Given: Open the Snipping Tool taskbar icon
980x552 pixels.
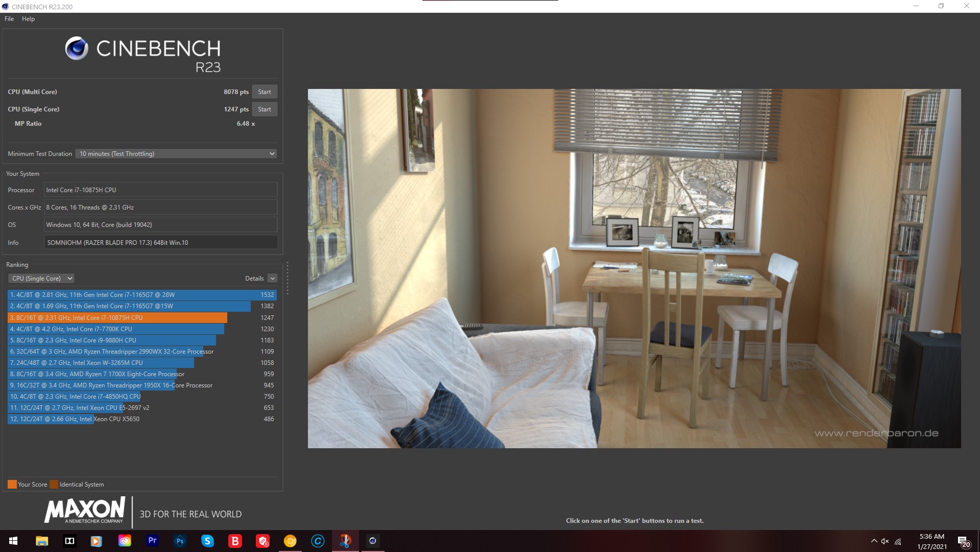Looking at the screenshot, I should click(345, 541).
